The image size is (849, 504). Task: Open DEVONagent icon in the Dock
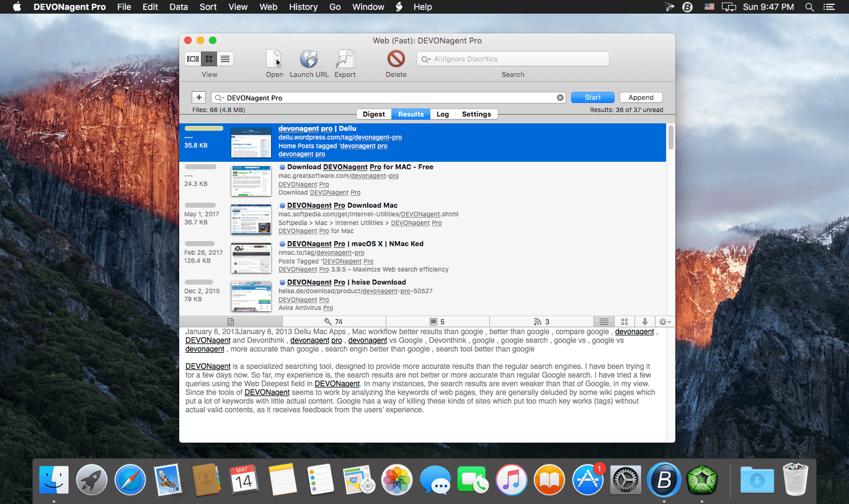coord(664,480)
